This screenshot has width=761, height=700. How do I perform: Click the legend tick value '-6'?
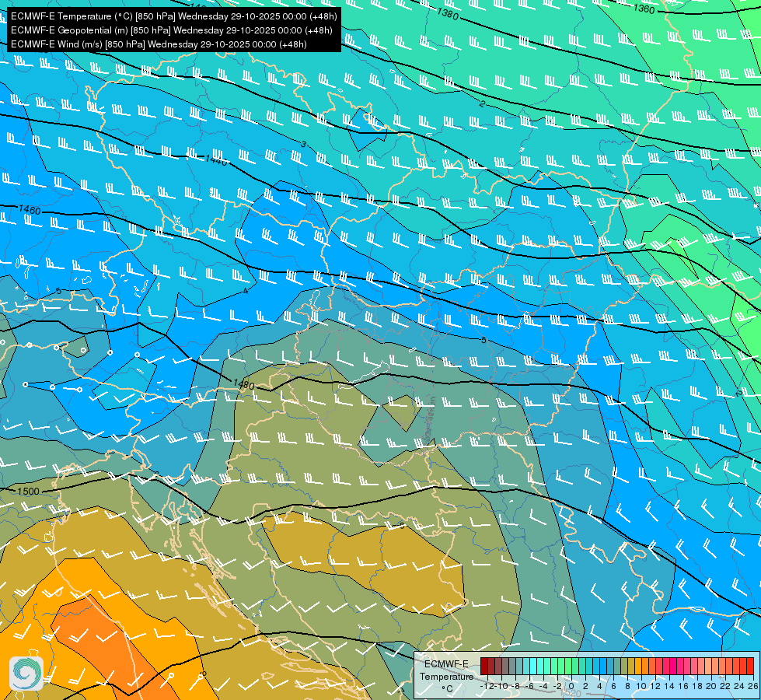coord(529,686)
